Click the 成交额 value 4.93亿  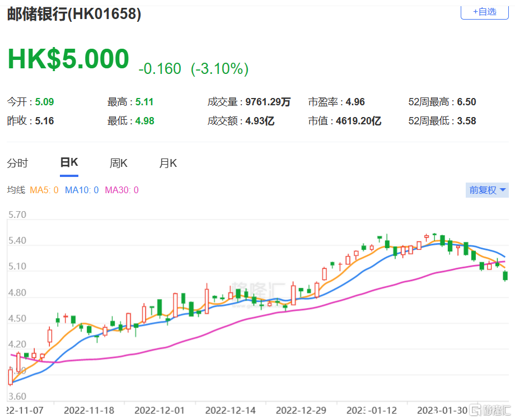point(260,122)
